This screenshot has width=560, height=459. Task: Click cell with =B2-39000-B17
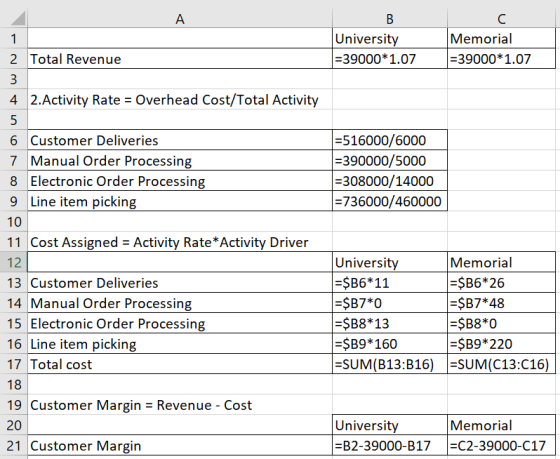coord(390,446)
